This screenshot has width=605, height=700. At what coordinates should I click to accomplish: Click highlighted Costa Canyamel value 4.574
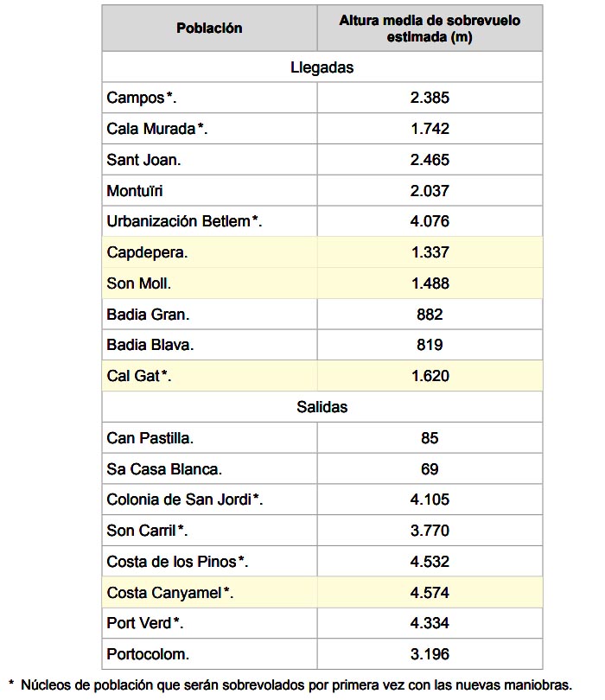coord(430,593)
